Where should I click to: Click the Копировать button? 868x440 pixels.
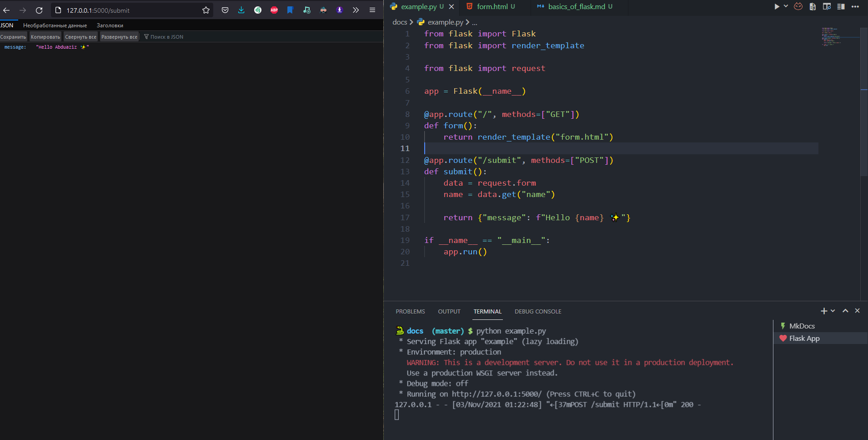(45, 37)
